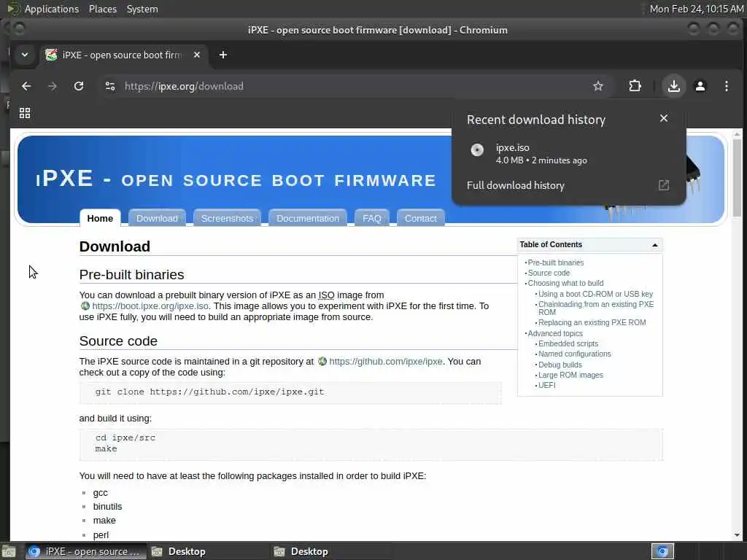
Task: Go to the FAQ tab
Action: tap(371, 218)
